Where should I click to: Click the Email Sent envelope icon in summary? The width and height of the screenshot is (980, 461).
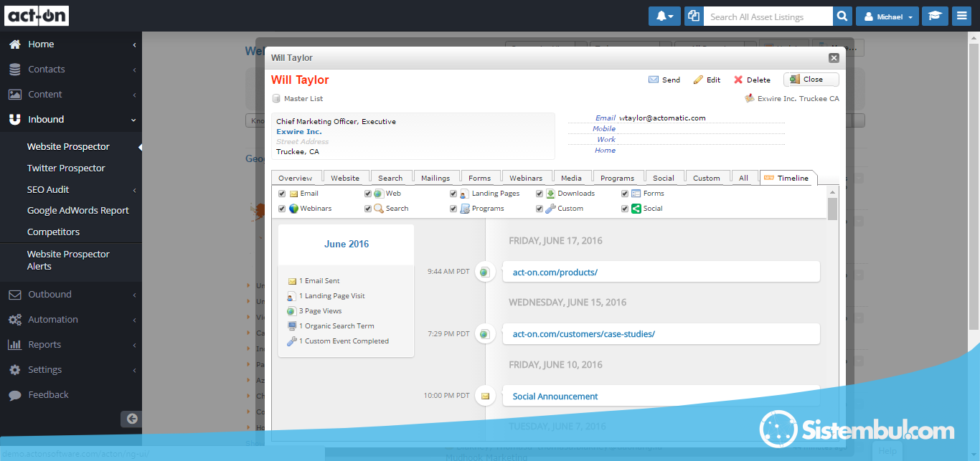point(292,281)
